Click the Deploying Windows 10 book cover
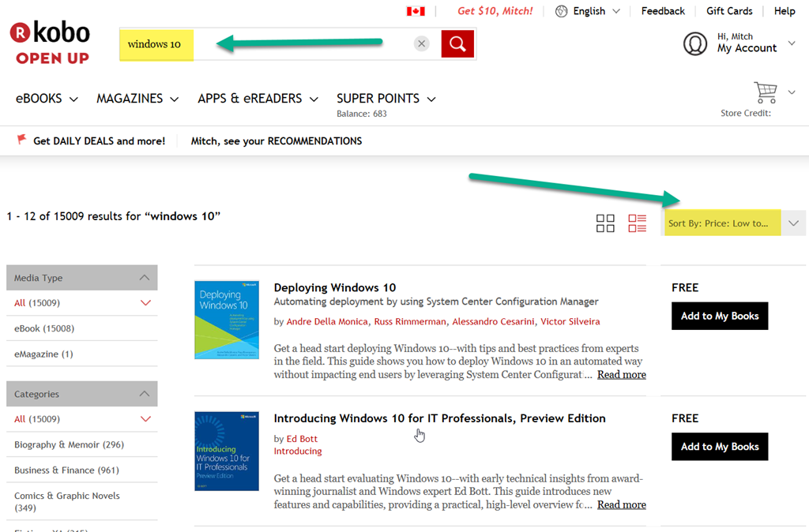Screen dimensions: 809x532 pyautogui.click(x=227, y=320)
